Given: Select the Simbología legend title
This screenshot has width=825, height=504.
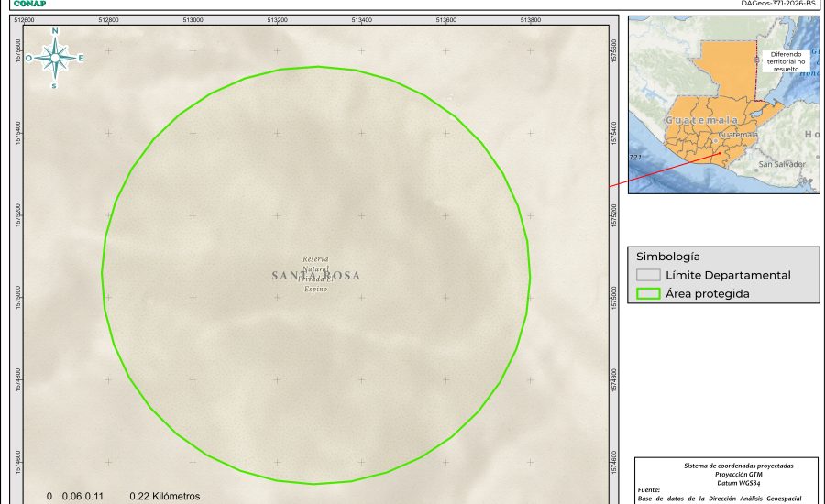Looking at the screenshot, I should 667,257.
